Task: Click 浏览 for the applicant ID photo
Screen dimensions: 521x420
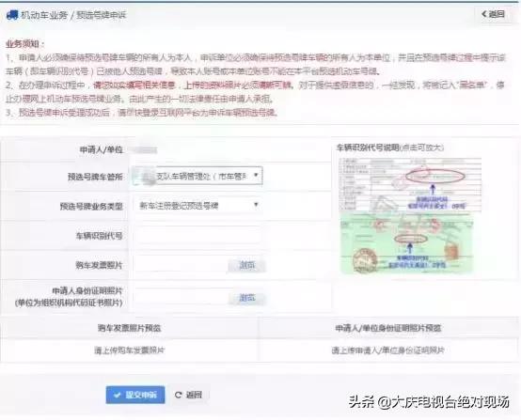Action: [x=247, y=298]
